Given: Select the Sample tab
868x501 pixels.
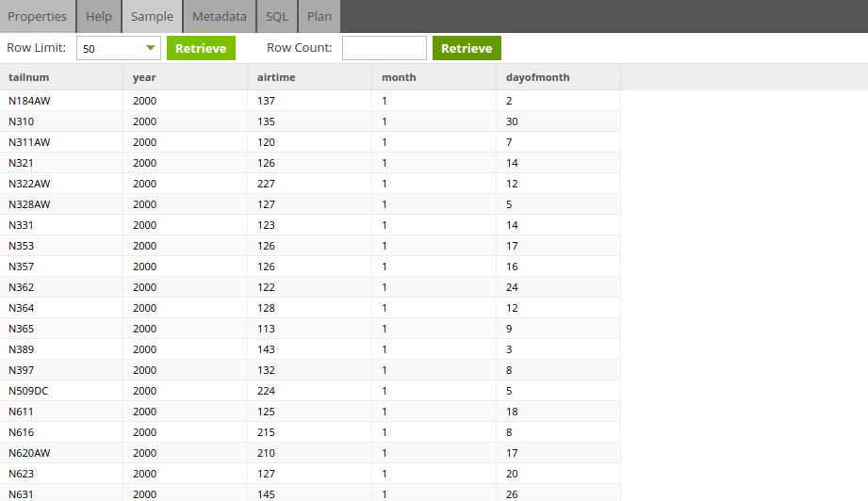Looking at the screenshot, I should pyautogui.click(x=152, y=17).
